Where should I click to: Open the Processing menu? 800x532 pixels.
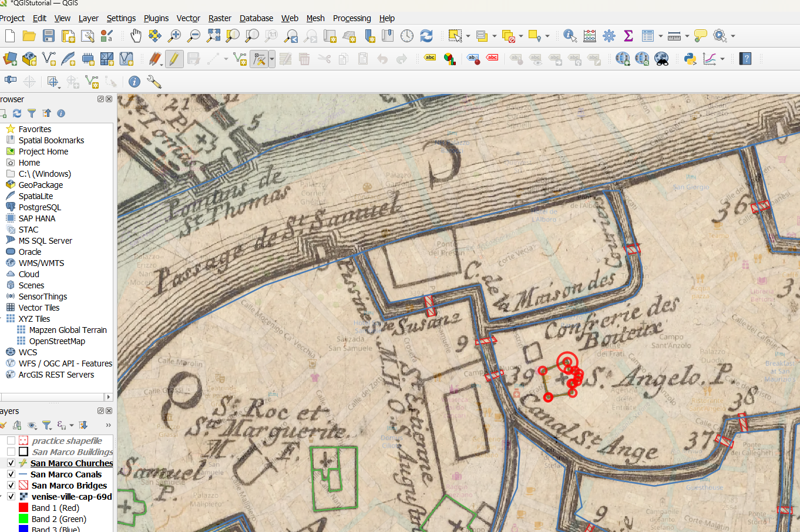(x=352, y=18)
